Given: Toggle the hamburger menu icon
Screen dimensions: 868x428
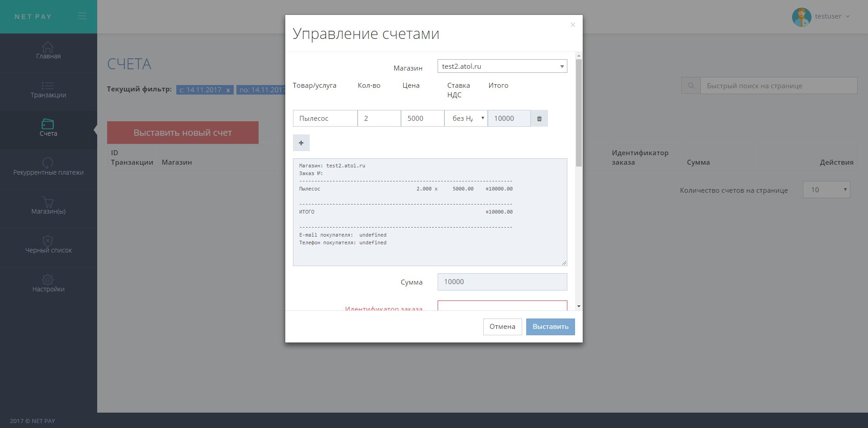Looking at the screenshot, I should (x=82, y=16).
